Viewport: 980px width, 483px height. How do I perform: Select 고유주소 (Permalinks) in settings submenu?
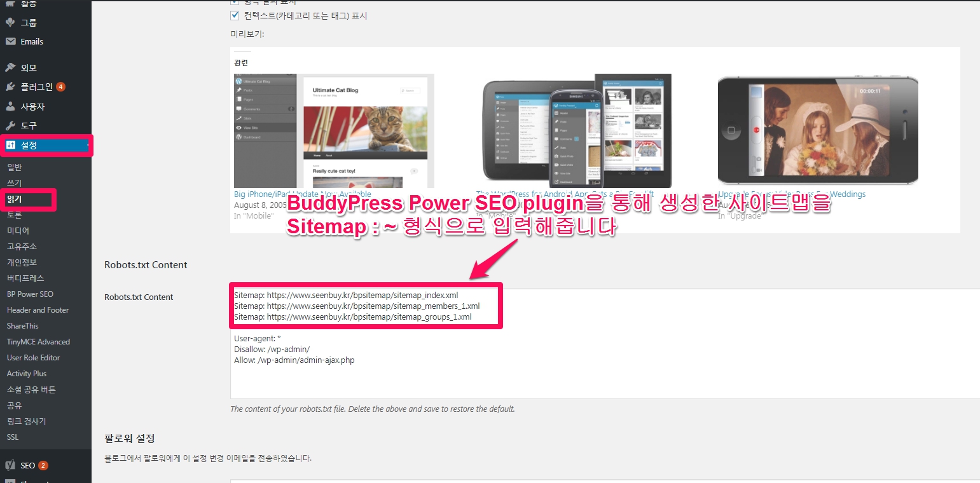click(x=22, y=247)
